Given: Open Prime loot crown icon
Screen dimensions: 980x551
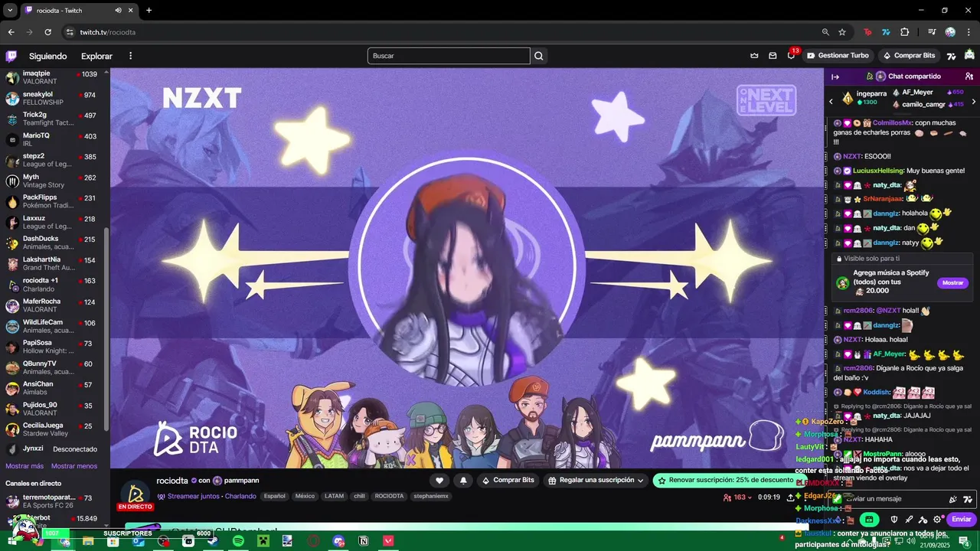Looking at the screenshot, I should coord(754,56).
